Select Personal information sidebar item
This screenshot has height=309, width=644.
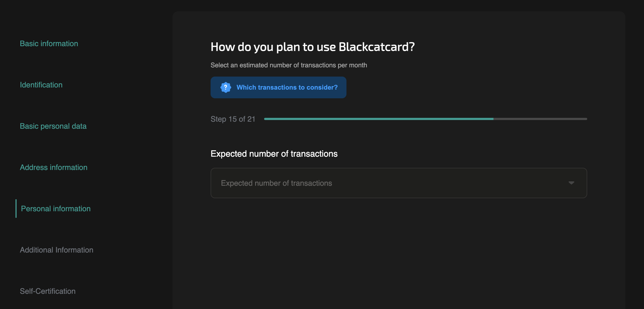[x=56, y=209]
